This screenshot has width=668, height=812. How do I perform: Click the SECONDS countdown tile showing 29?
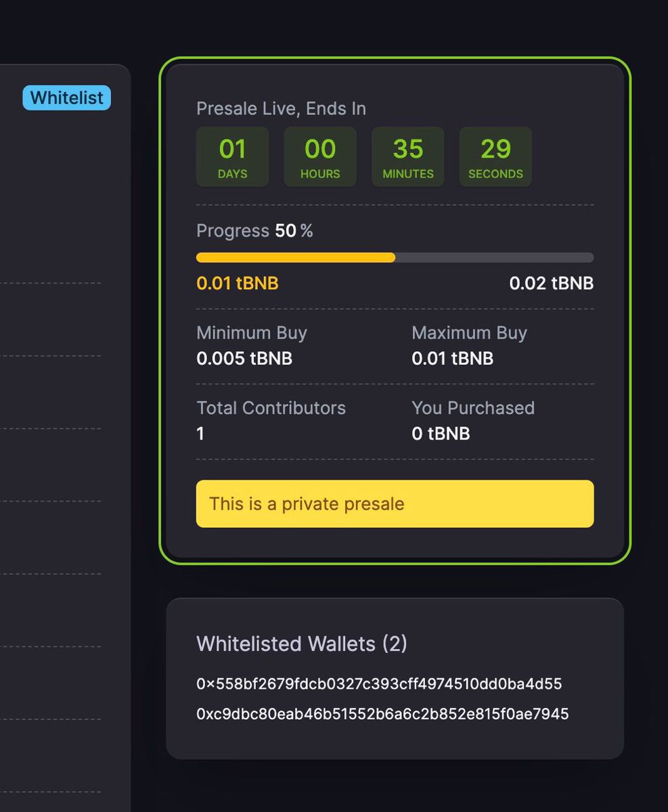pyautogui.click(x=495, y=156)
